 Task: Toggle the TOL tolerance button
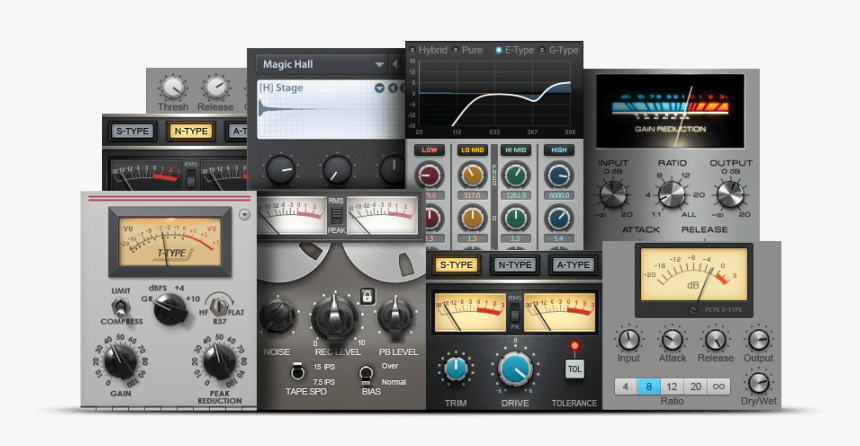574,369
